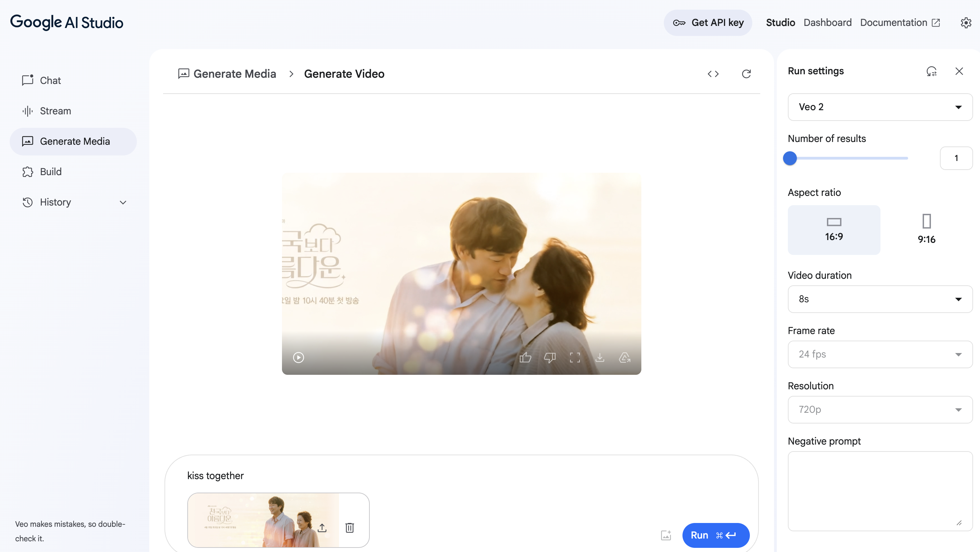Screen dimensions: 980x552
Task: Click the Number of results slider handle
Action: (x=790, y=158)
